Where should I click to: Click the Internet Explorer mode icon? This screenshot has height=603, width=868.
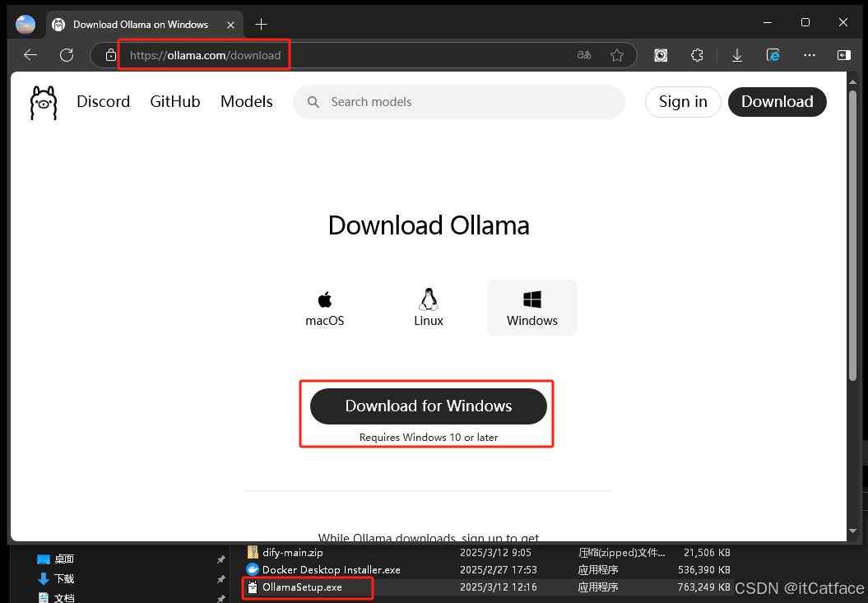(x=773, y=55)
